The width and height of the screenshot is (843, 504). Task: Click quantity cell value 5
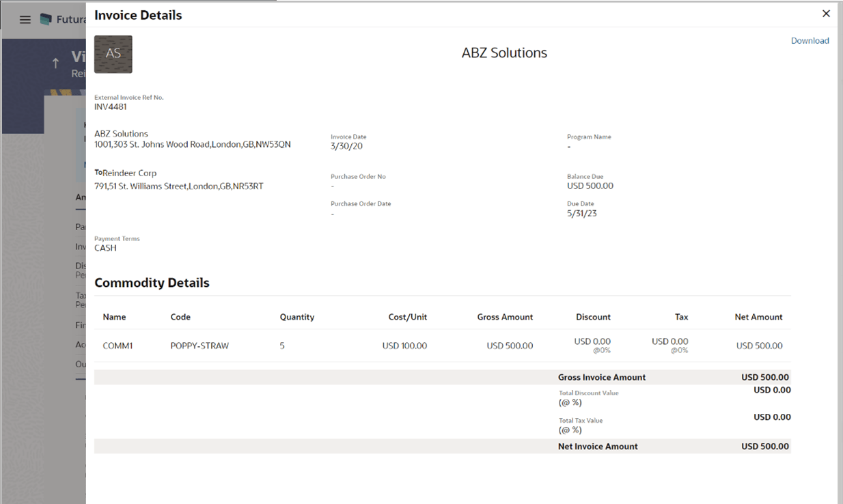pyautogui.click(x=282, y=346)
